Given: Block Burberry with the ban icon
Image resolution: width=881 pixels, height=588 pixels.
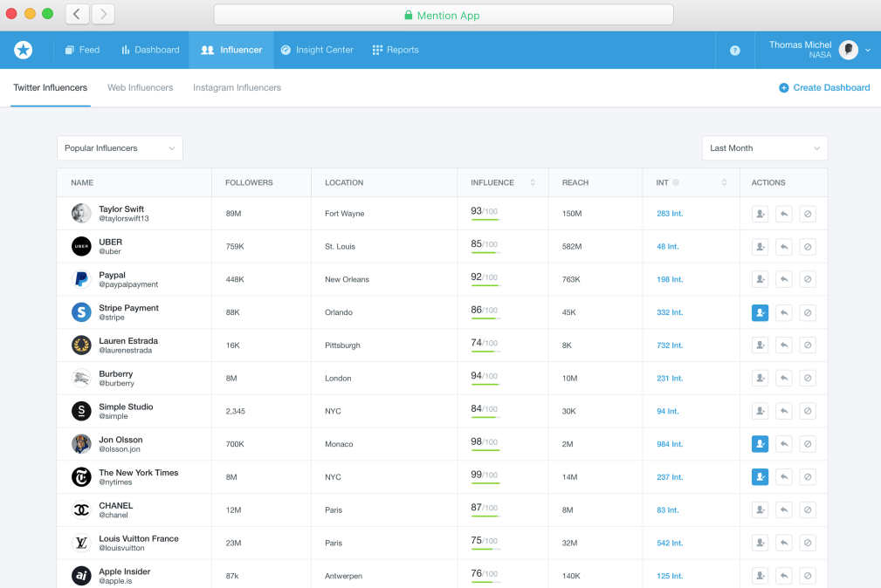Looking at the screenshot, I should point(808,378).
